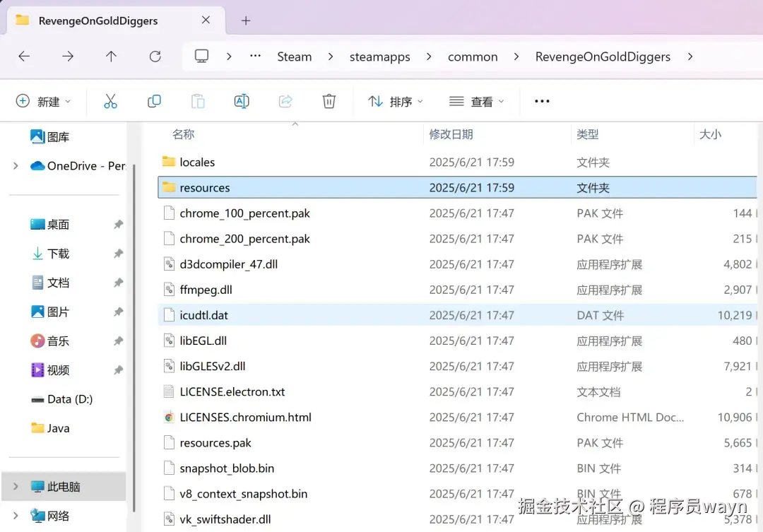Unpin 下载 from quick access
The width and height of the screenshot is (763, 532).
pos(118,254)
